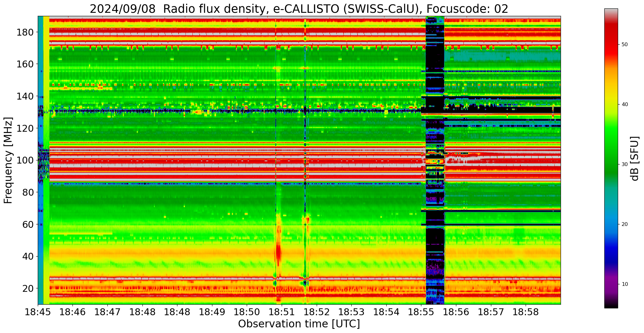Click the 10 dB tick on colorbar
644x333 pixels.
625,284
